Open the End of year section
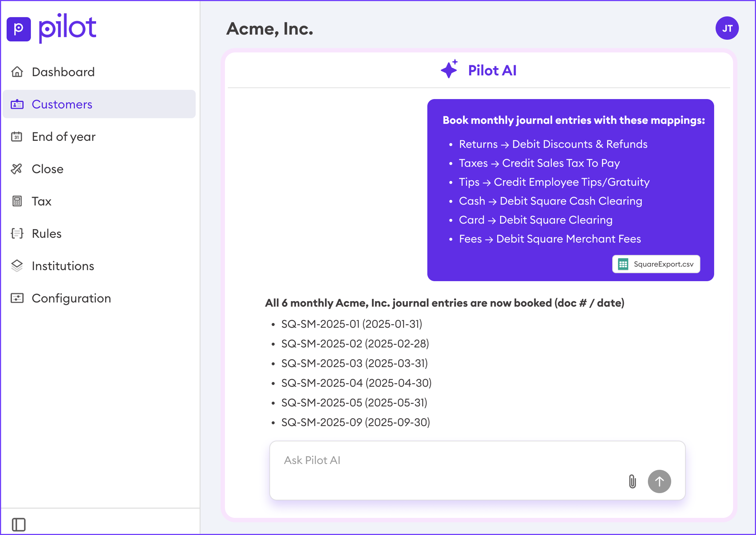This screenshot has height=535, width=756. click(x=64, y=137)
